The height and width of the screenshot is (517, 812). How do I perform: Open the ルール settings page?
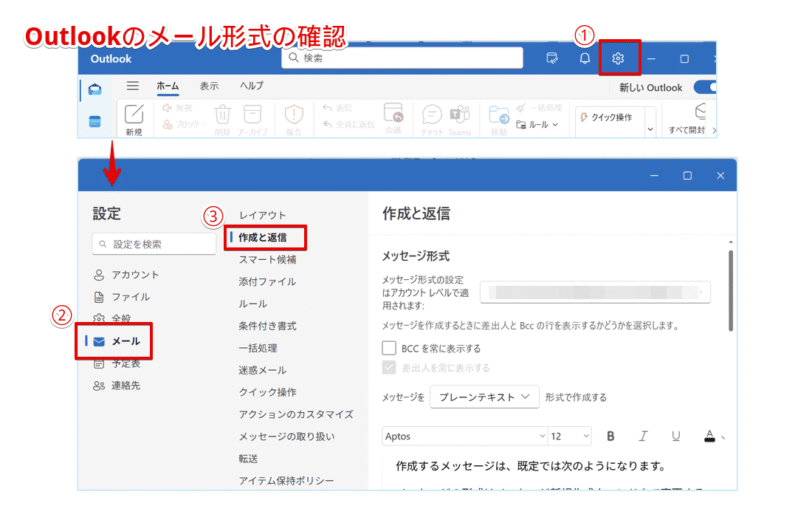[x=253, y=304]
